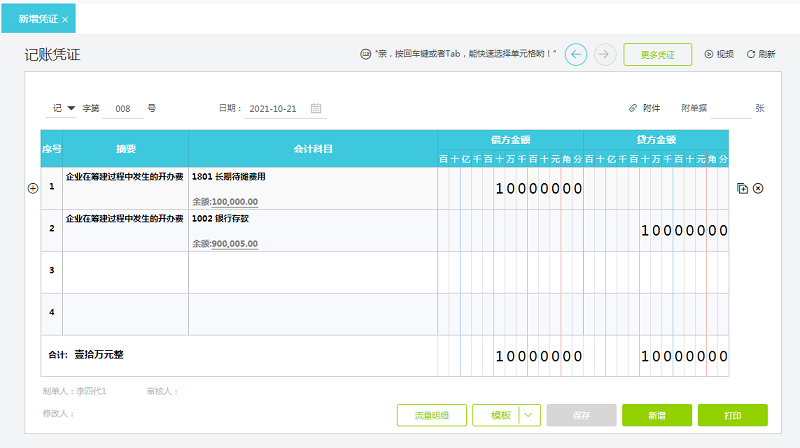Image resolution: width=800 pixels, height=448 pixels.
Task: Click the 附单据 count input field
Action: pyautogui.click(x=730, y=108)
